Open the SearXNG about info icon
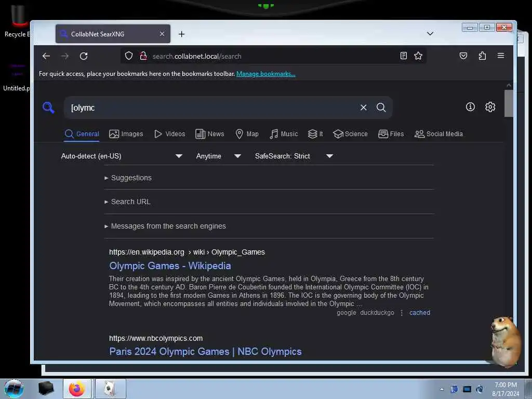532x399 pixels. pyautogui.click(x=470, y=107)
